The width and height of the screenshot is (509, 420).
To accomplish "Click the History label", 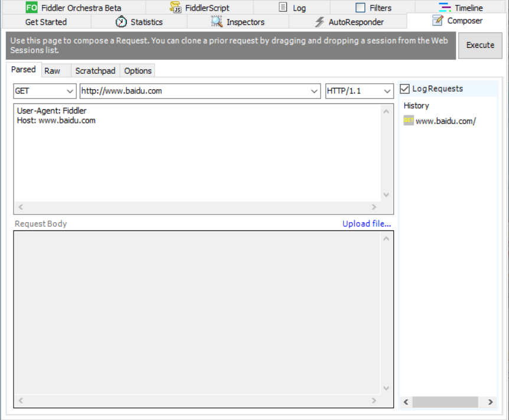I will 416,106.
